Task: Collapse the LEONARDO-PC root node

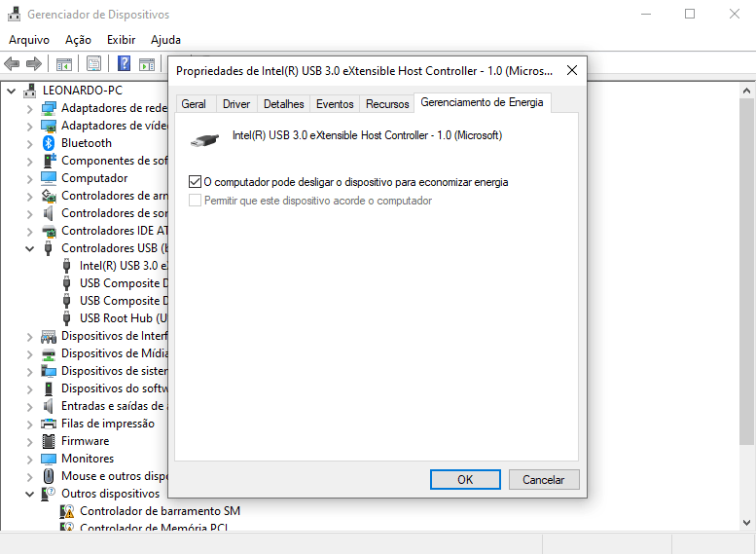Action: 12,91
